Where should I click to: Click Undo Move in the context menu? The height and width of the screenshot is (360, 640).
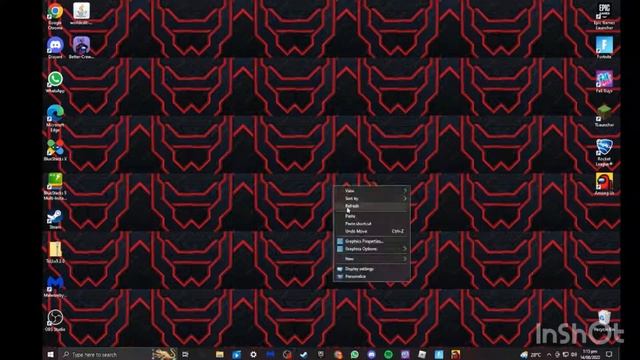372,231
